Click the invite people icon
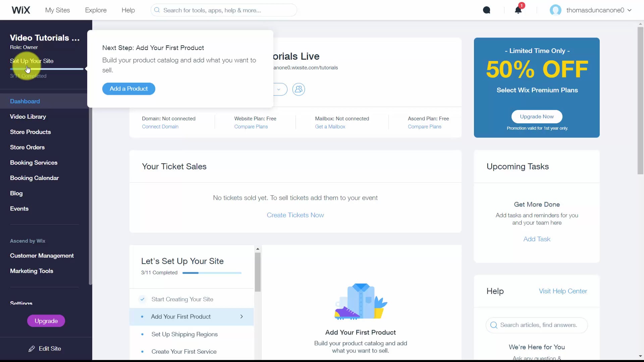The width and height of the screenshot is (644, 362). (x=299, y=89)
